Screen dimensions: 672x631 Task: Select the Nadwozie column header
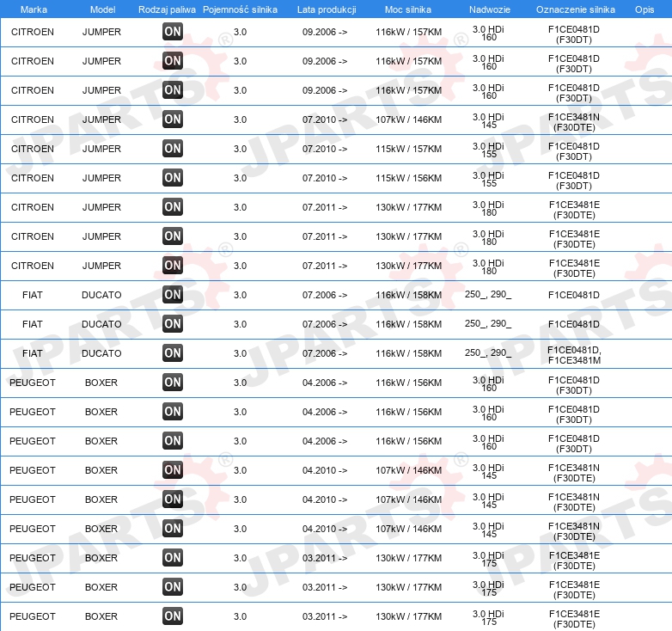[x=490, y=9]
